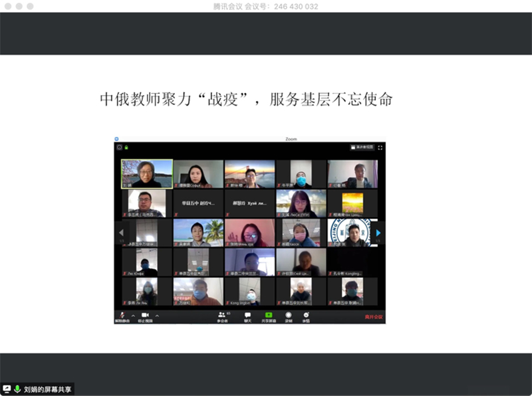Open the Chat panel
This screenshot has height=396, width=532.
click(247, 316)
